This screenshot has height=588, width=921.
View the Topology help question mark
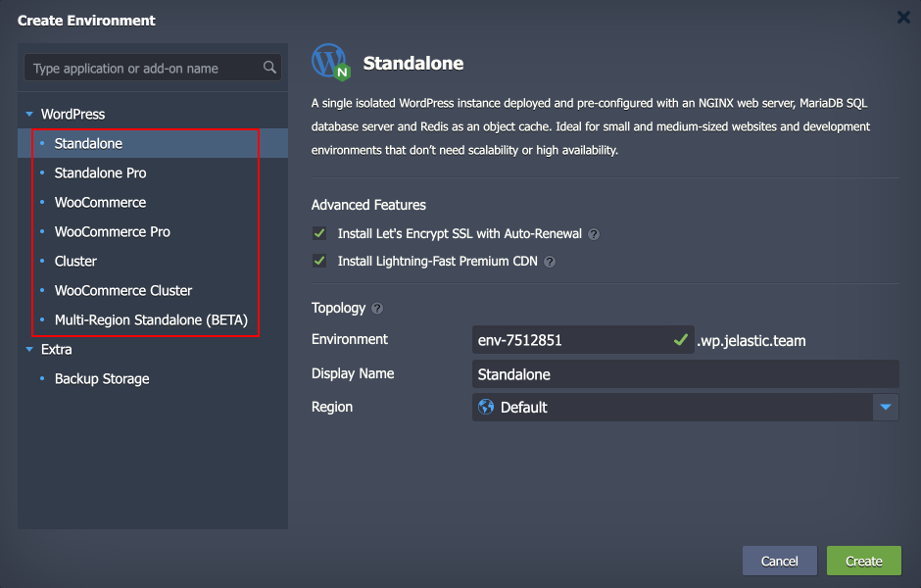click(375, 308)
